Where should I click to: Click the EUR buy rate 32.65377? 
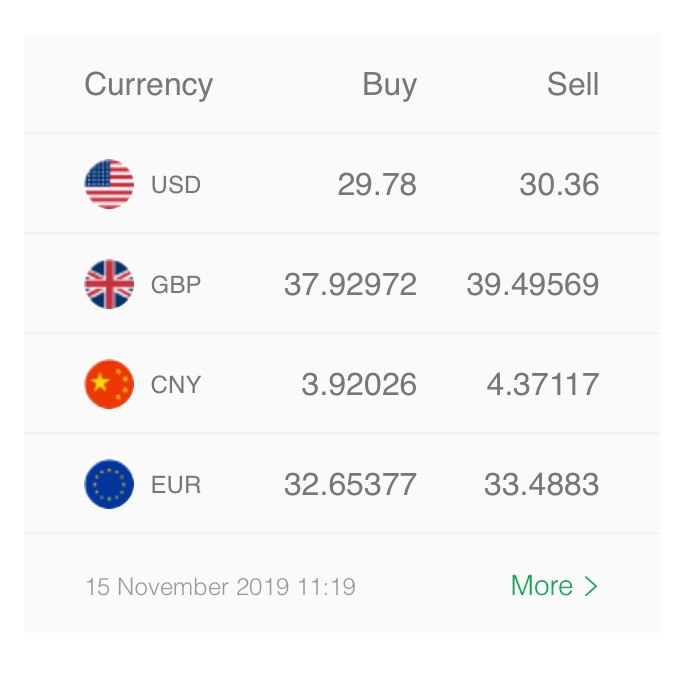351,484
